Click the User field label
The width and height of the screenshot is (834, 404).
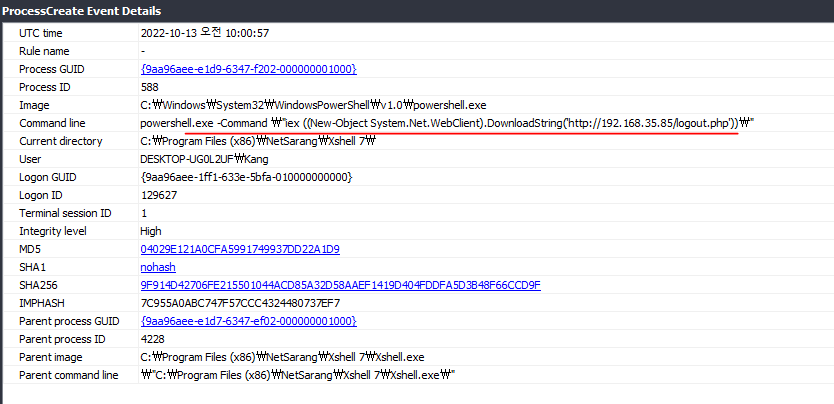point(30,159)
